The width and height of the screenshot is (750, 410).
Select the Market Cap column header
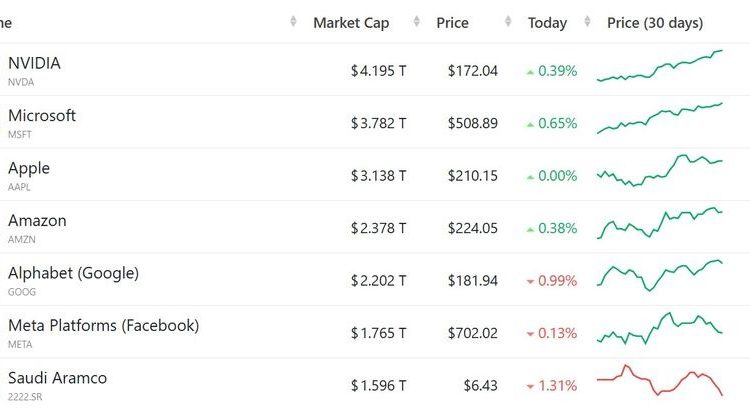(351, 23)
